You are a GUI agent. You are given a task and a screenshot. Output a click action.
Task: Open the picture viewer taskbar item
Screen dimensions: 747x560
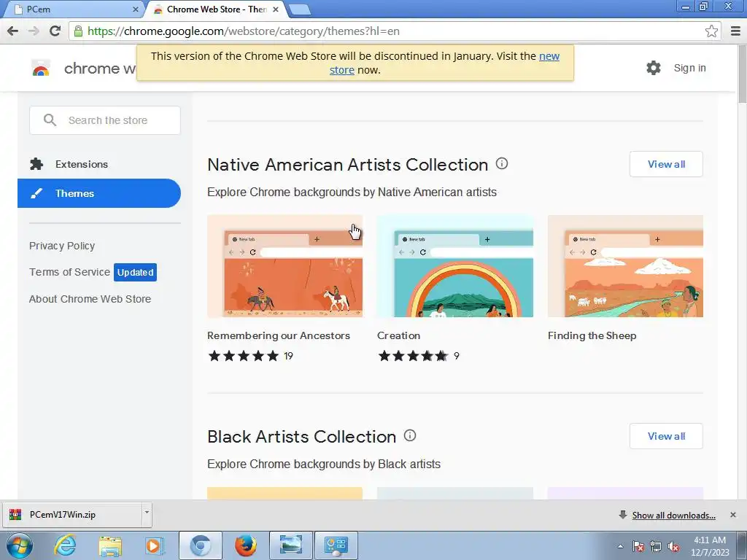coord(291,545)
